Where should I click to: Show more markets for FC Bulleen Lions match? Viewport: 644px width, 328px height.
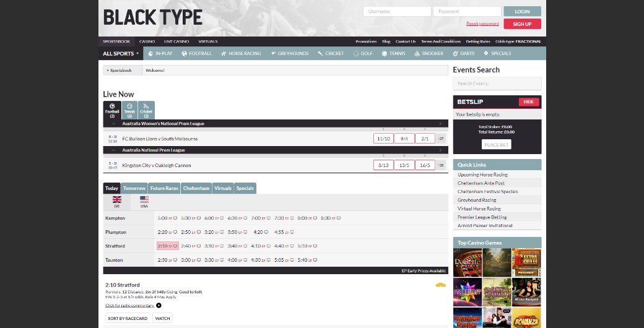(x=441, y=139)
